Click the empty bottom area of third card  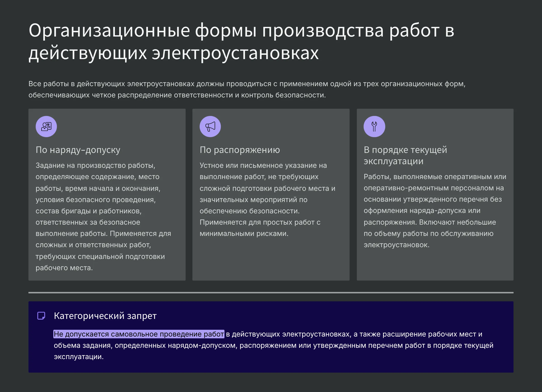435,265
